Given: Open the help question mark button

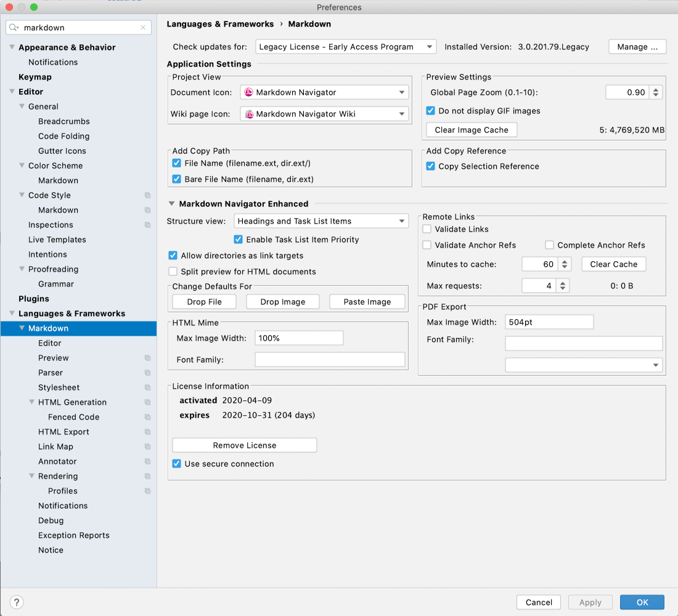Looking at the screenshot, I should tap(17, 602).
